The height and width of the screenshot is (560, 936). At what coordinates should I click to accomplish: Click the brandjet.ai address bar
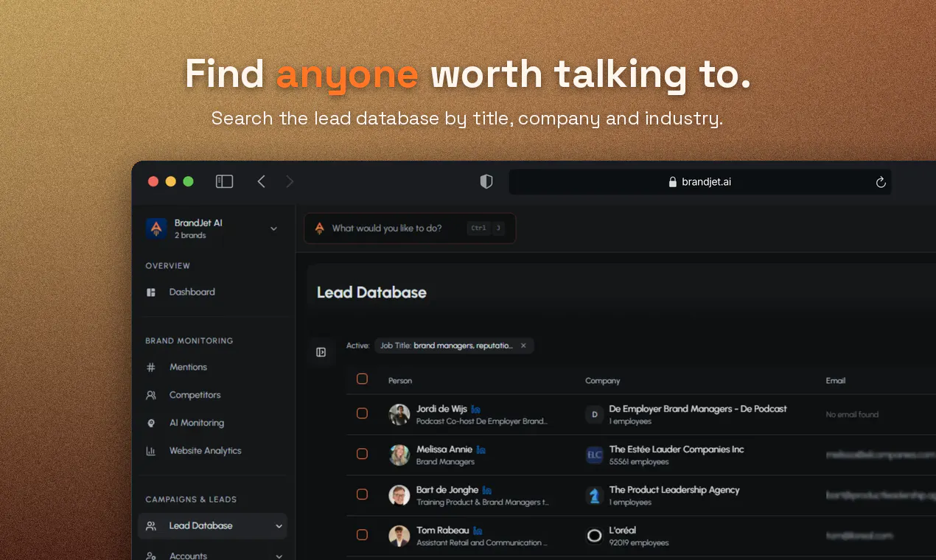click(700, 182)
